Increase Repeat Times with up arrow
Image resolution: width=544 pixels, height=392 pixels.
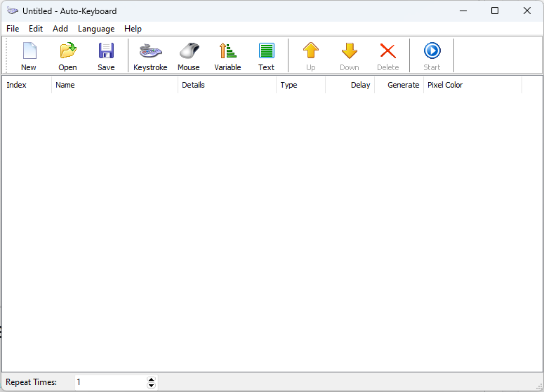coord(151,379)
